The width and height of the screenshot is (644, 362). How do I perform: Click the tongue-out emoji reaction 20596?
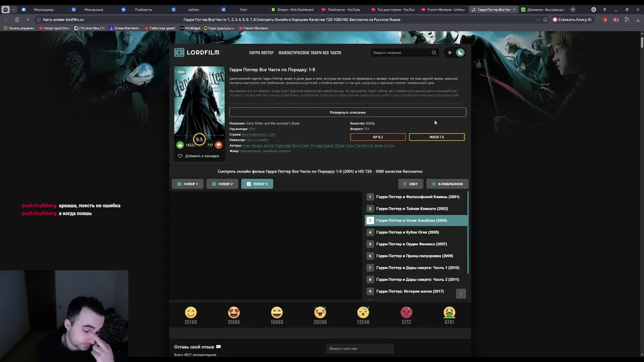[320, 313]
